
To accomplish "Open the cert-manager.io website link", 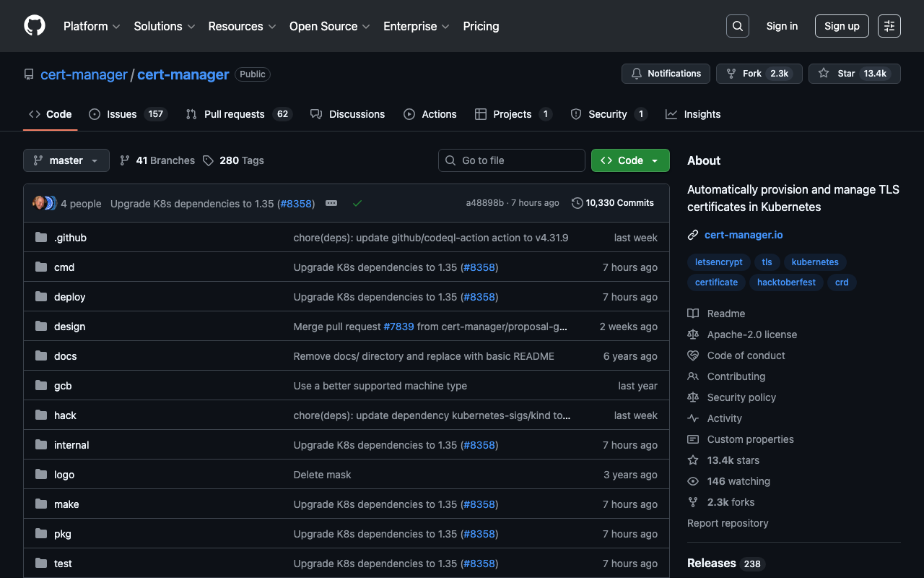I will [x=744, y=235].
